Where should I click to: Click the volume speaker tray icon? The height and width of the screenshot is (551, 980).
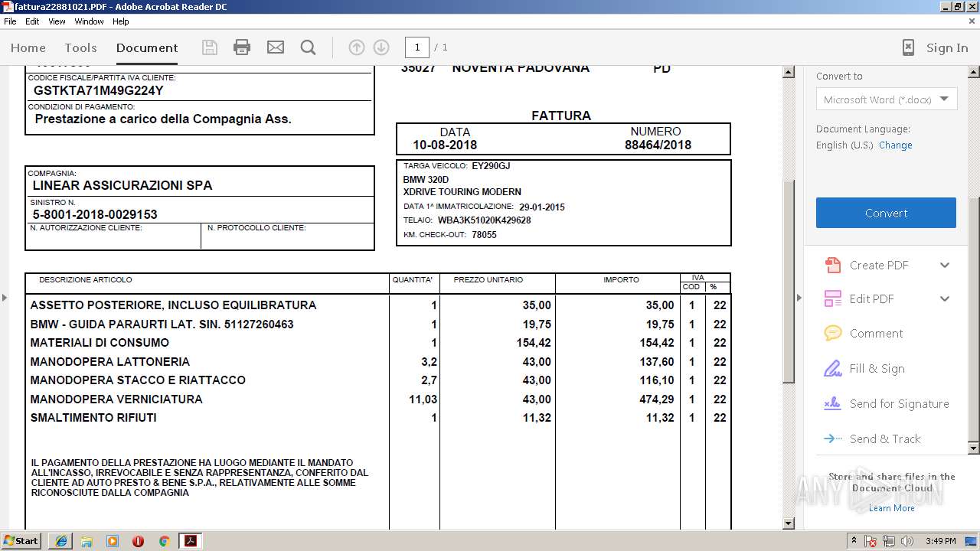click(907, 541)
